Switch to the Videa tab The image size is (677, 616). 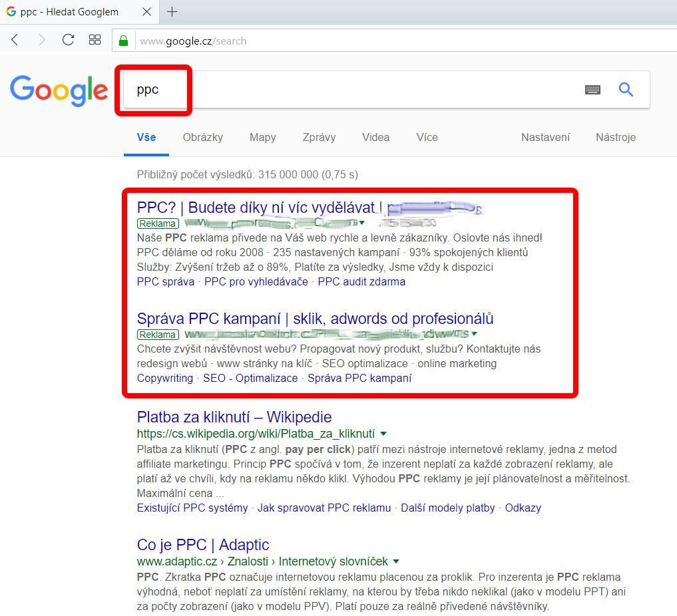[375, 137]
